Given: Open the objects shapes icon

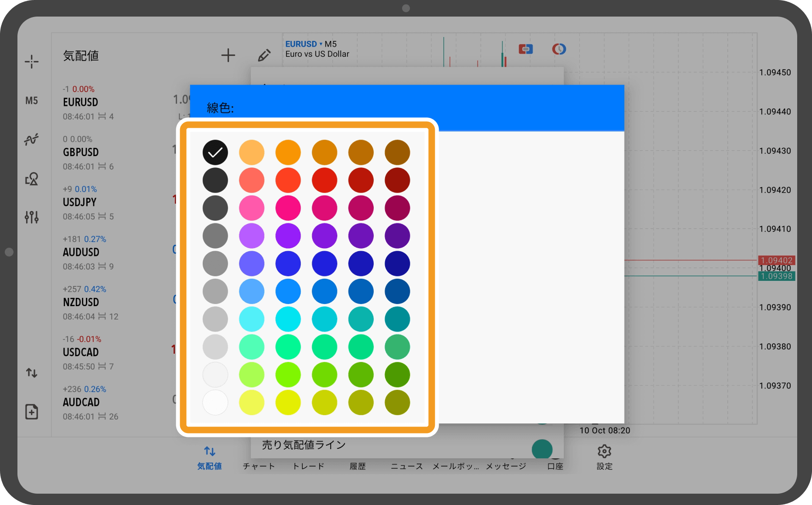Looking at the screenshot, I should (31, 178).
